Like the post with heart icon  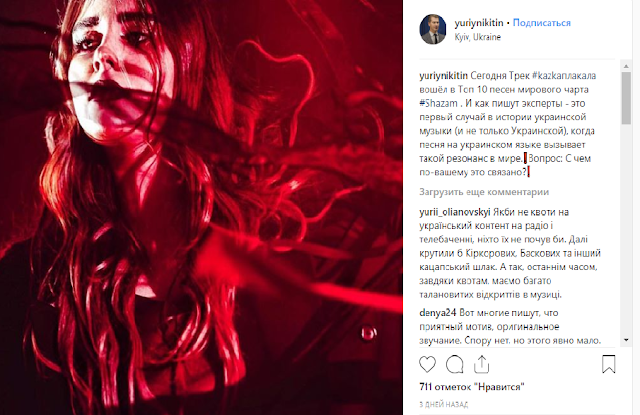coord(427,364)
